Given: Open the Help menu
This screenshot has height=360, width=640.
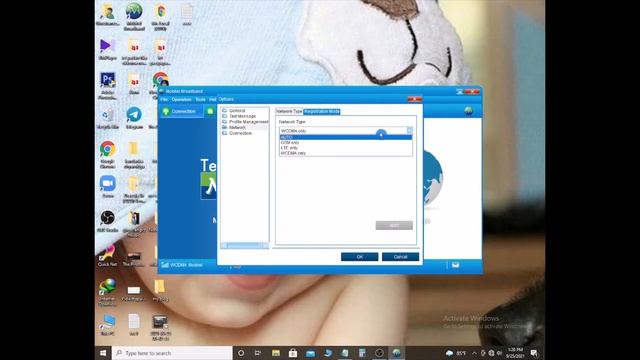Looking at the screenshot, I should coord(212,100).
